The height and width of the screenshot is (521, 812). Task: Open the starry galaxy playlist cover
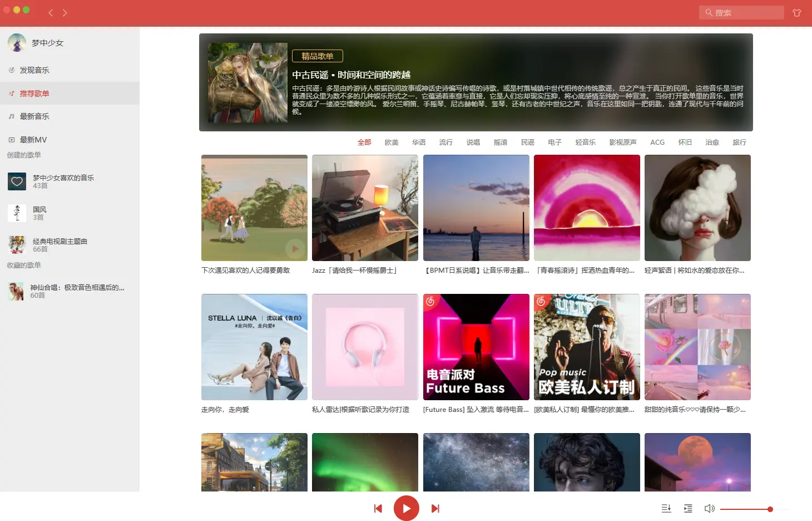point(476,462)
